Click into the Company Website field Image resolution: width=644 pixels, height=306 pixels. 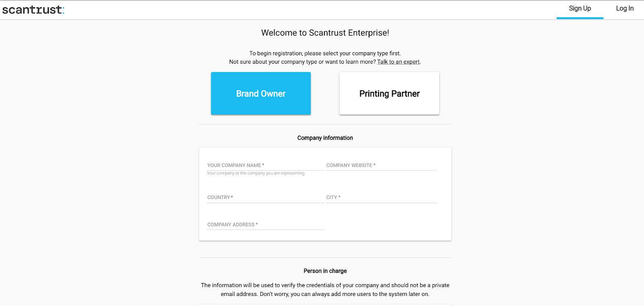pos(381,165)
